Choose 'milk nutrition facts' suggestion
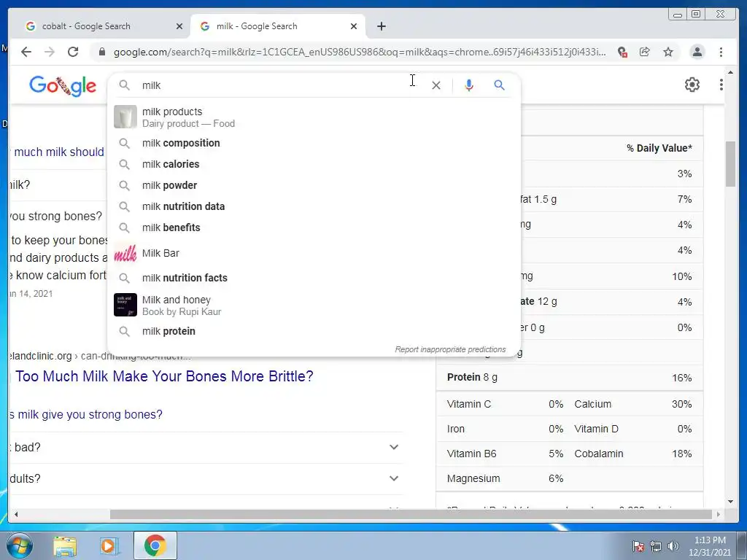The height and width of the screenshot is (560, 747). 314,278
